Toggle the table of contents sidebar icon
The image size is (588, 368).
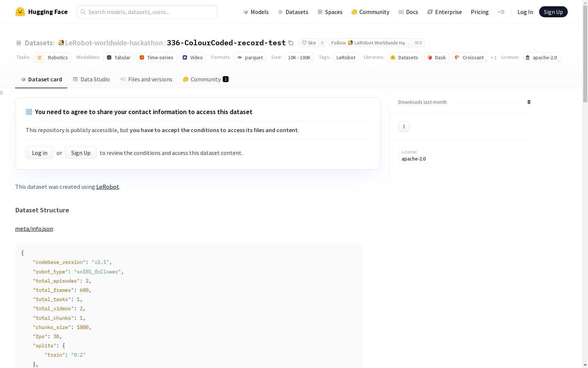tap(2, 93)
